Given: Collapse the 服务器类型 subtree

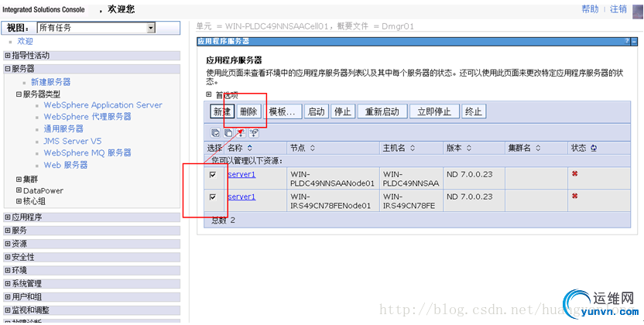Looking at the screenshot, I should 19,94.
